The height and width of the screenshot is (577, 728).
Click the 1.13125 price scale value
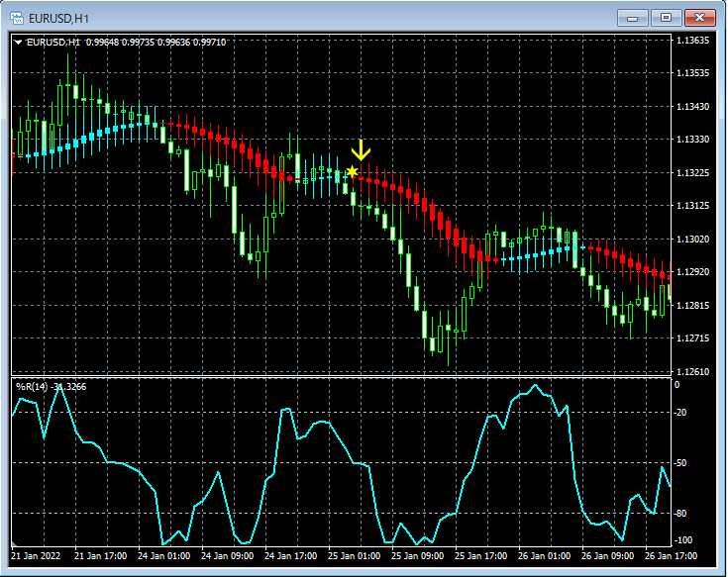pos(692,206)
